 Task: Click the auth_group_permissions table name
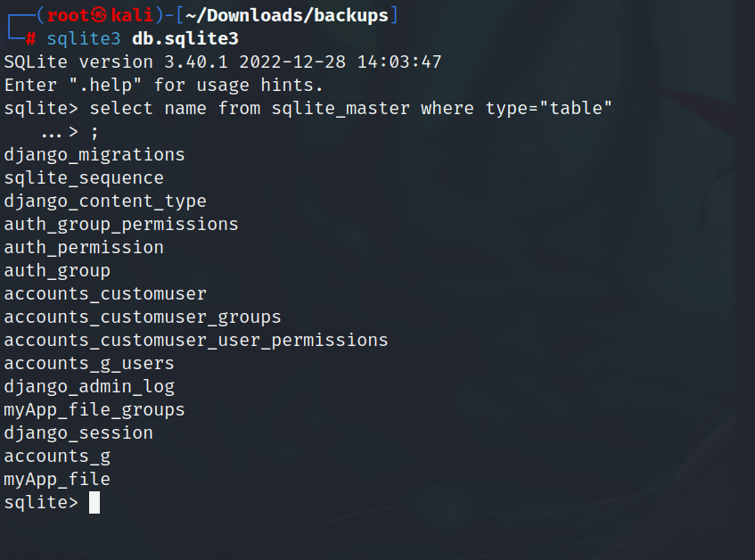pos(121,225)
